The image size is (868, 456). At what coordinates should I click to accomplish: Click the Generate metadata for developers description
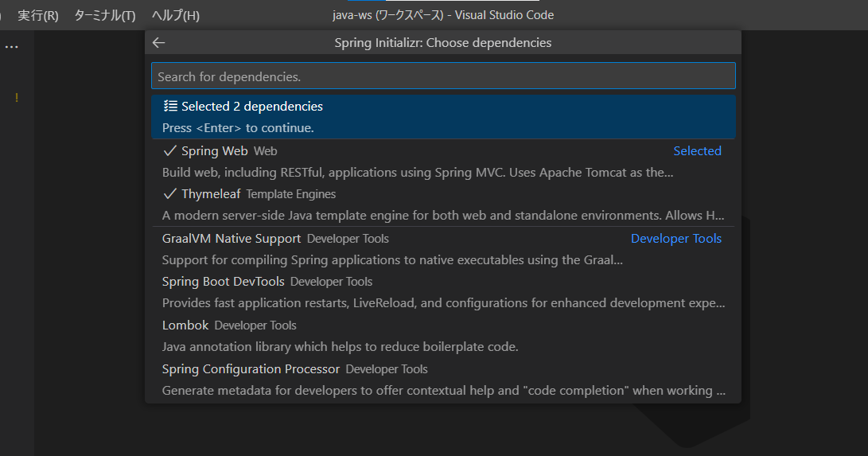coord(442,391)
